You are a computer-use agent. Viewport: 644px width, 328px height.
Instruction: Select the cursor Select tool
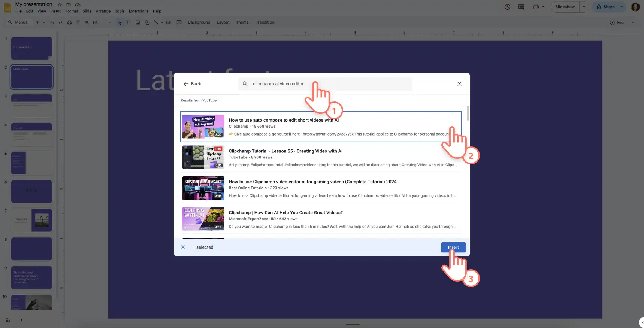tap(120, 22)
